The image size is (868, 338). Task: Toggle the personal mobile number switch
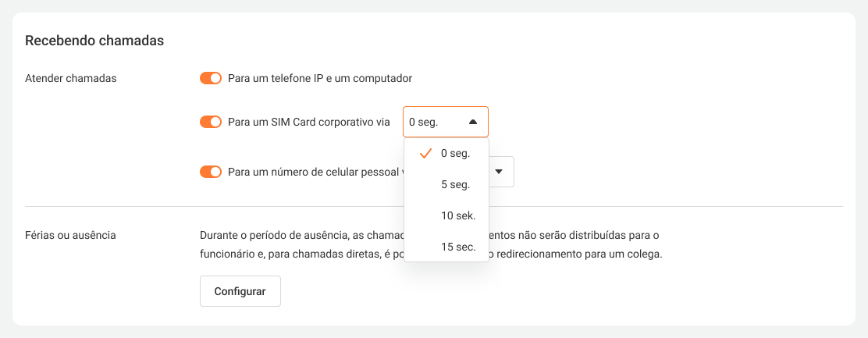click(x=211, y=172)
